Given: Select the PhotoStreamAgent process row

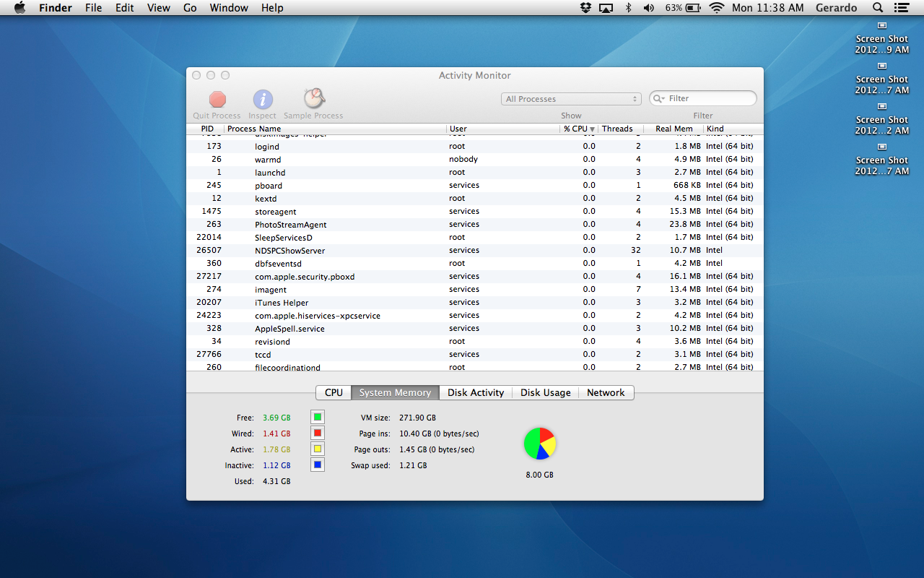Looking at the screenshot, I should click(x=291, y=225).
